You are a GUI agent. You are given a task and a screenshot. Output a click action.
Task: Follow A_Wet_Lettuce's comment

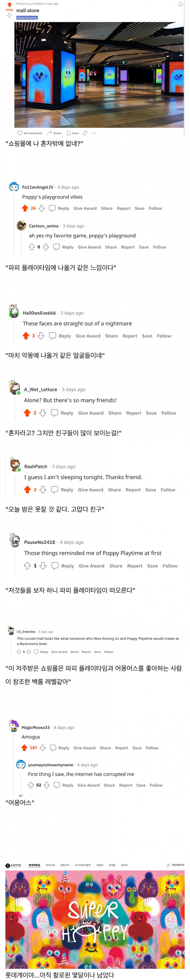[x=168, y=413]
